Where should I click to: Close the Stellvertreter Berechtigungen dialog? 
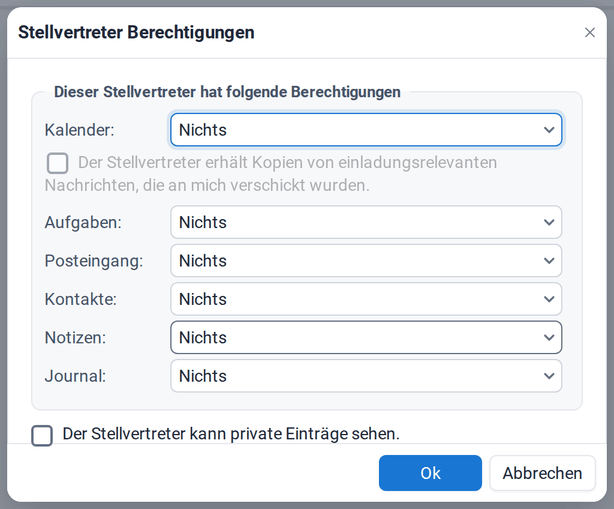[590, 32]
